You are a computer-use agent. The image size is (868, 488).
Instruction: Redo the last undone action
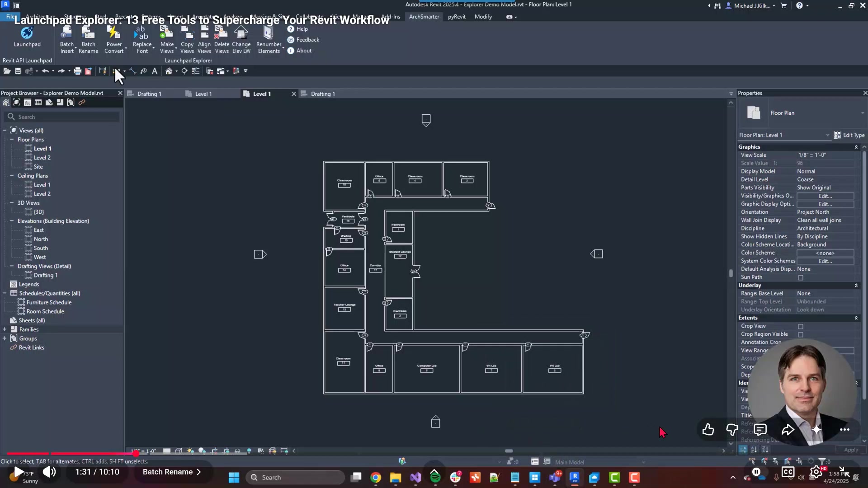[61, 71]
